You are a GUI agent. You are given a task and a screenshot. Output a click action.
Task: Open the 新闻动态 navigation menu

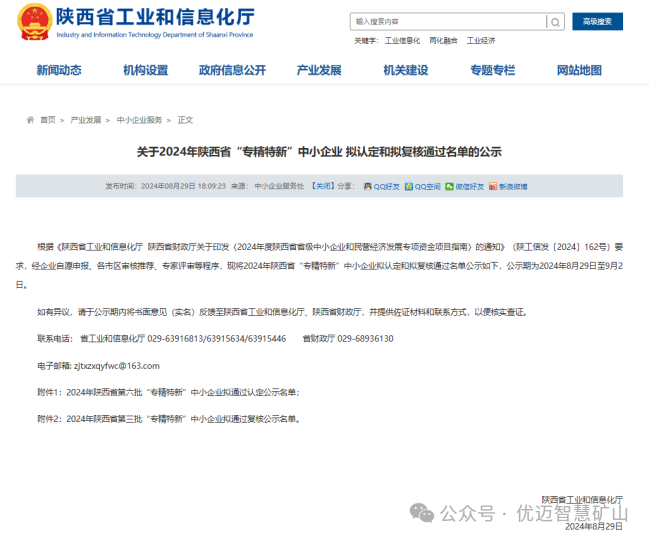coord(59,70)
